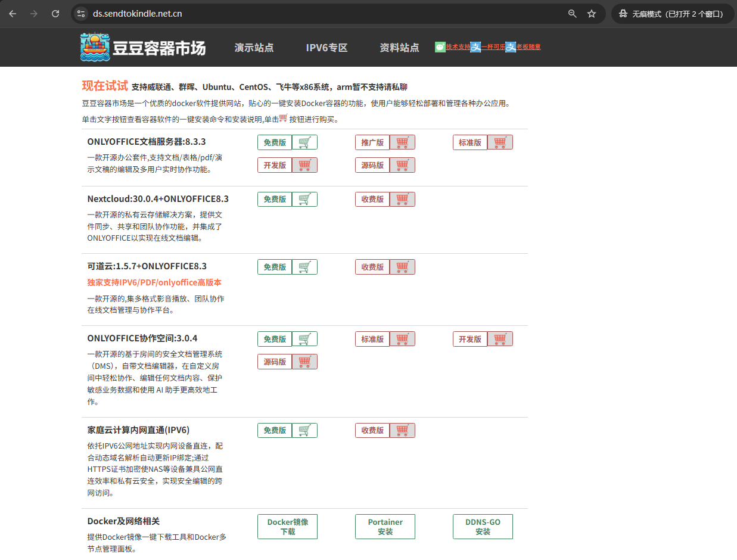Select 免费版 for ONLYOFFICE协作空间
737x560 pixels.
pos(275,339)
